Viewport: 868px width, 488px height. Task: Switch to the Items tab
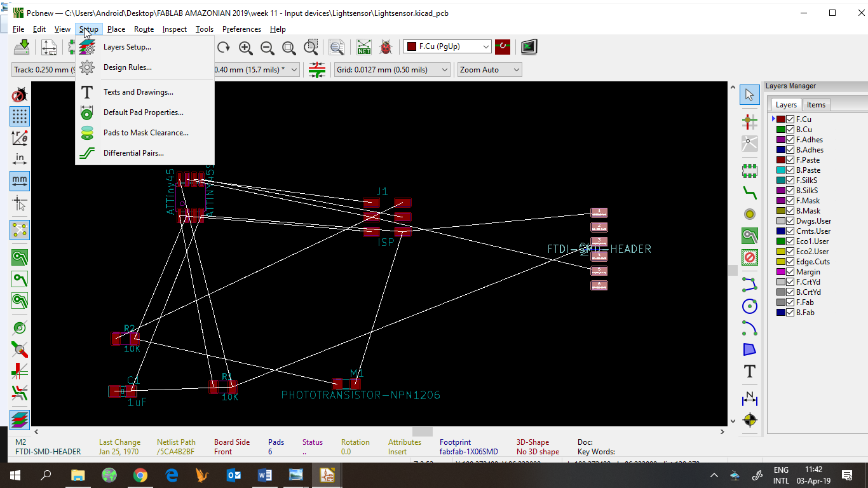click(816, 105)
